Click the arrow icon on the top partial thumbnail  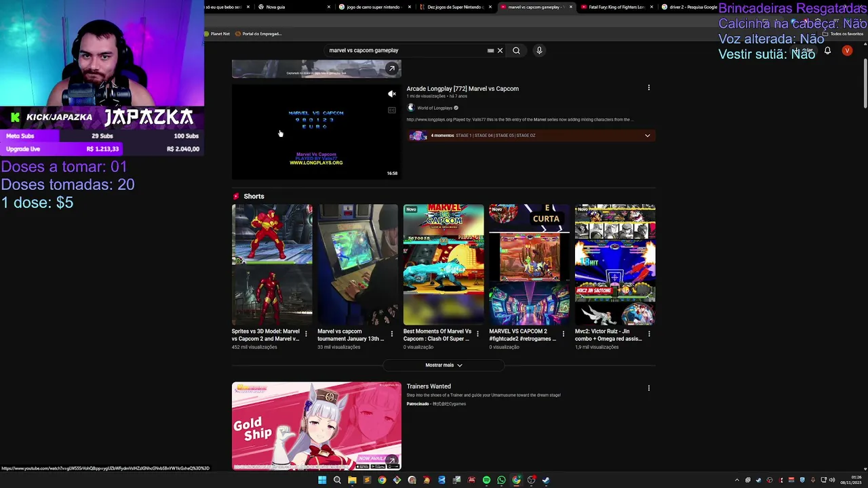click(x=391, y=68)
